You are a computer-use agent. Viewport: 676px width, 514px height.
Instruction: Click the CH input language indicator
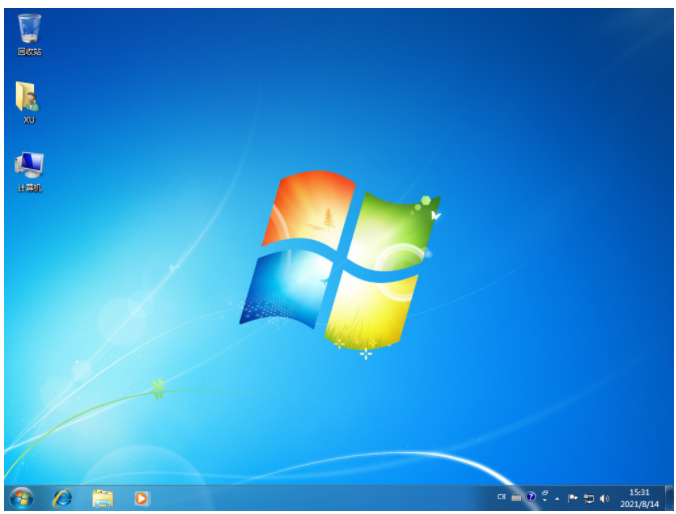click(x=501, y=497)
